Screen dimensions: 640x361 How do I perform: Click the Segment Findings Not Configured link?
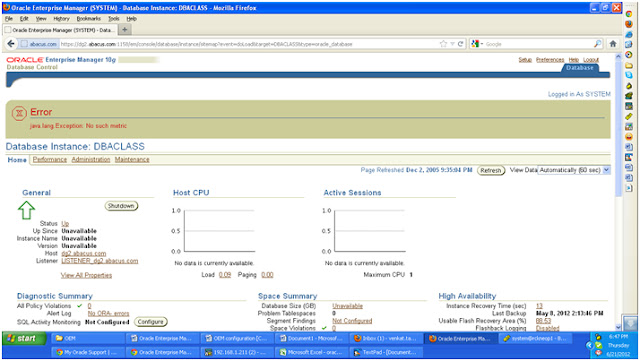tap(352, 321)
